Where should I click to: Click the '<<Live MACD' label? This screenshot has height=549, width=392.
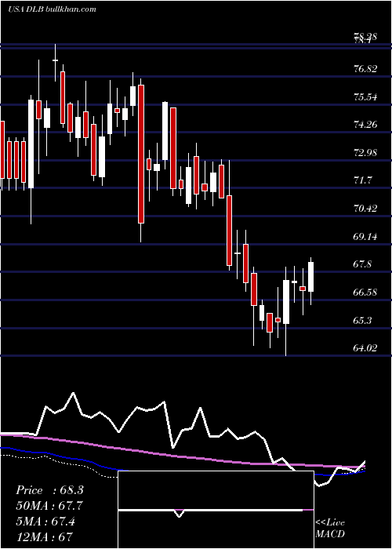pyautogui.click(x=330, y=528)
